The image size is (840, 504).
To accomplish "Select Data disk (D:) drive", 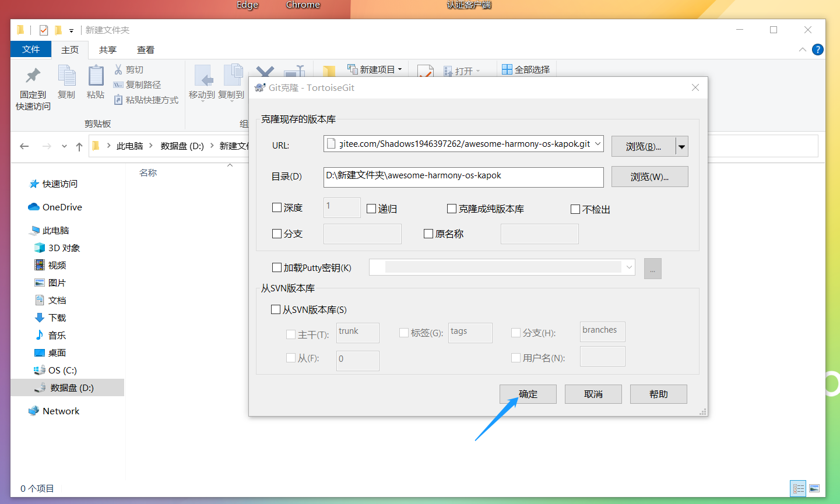I will coord(67,387).
